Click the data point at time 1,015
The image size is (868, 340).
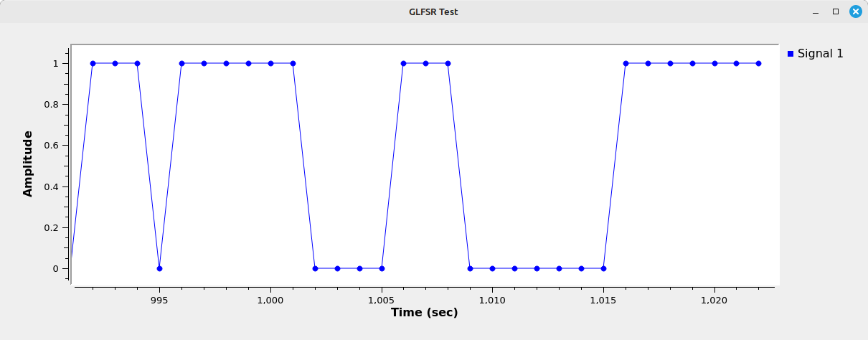click(603, 268)
